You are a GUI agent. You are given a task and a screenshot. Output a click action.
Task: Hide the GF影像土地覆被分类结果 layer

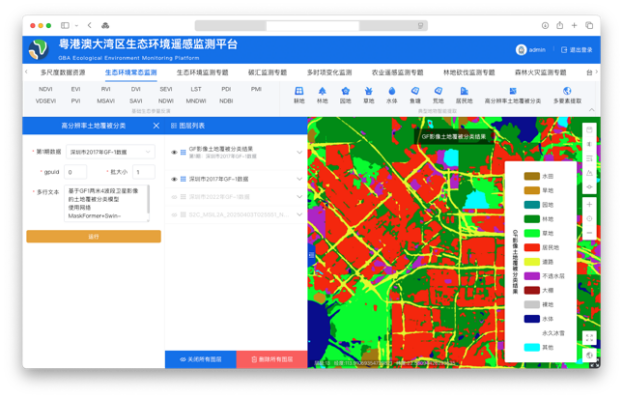point(174,153)
